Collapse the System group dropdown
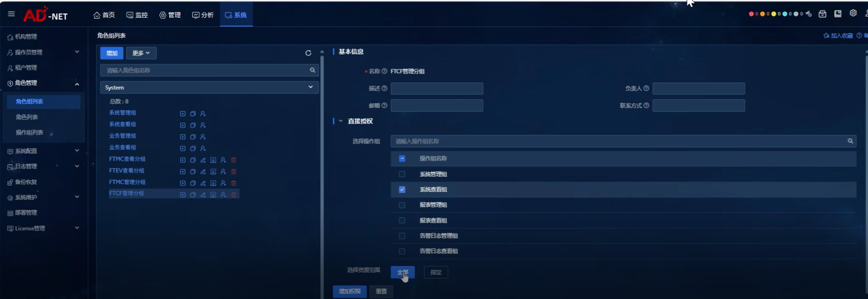Image resolution: width=868 pixels, height=299 pixels. pos(310,87)
